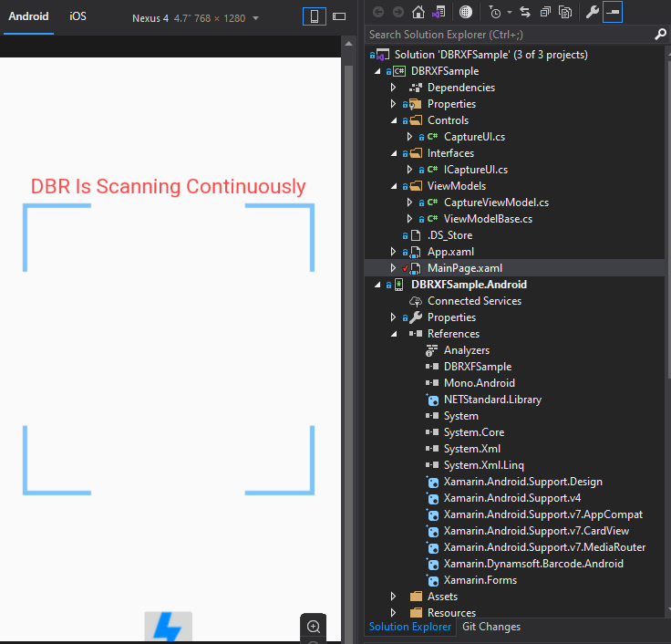This screenshot has height=644, width=671.
Task: Select the System reference
Action: pyautogui.click(x=461, y=416)
